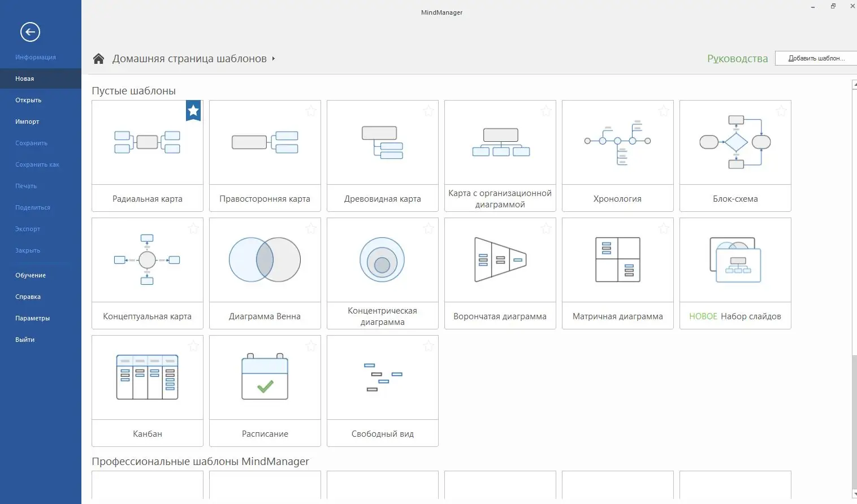Click the Домашняя страница шаблонов breadcrumb
This screenshot has height=504, width=857.
(189, 59)
